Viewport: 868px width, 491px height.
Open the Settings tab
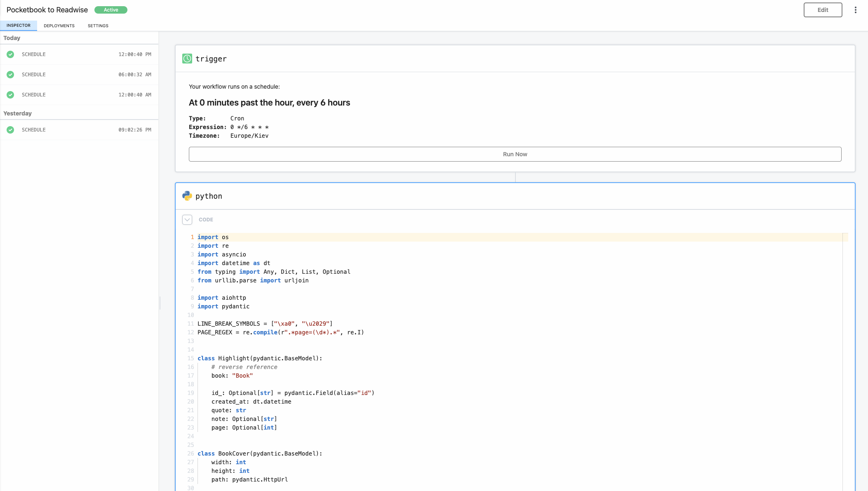(98, 26)
